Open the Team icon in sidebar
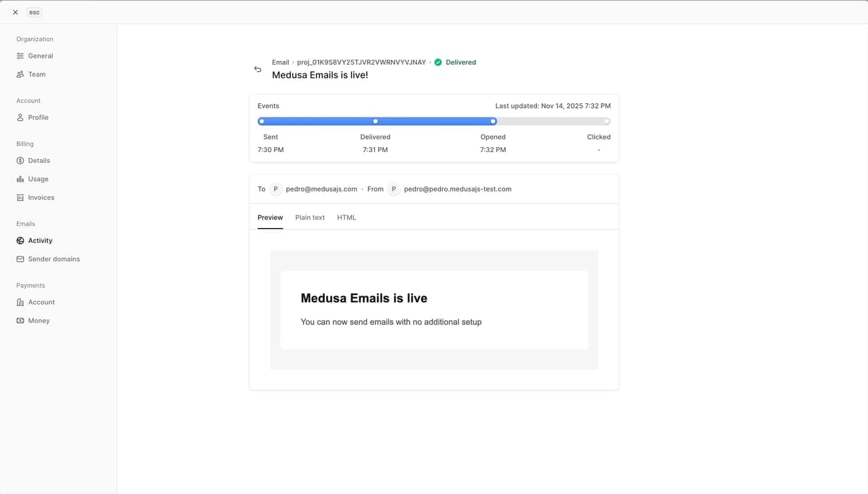The height and width of the screenshot is (494, 868). tap(20, 74)
